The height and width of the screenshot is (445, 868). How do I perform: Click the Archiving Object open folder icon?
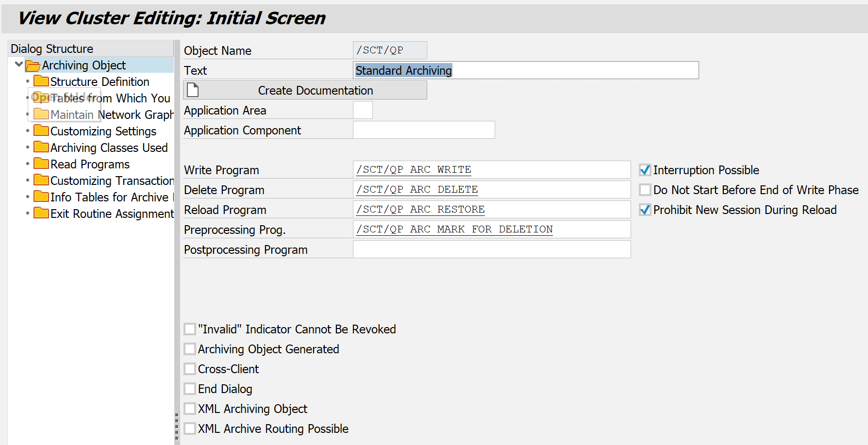click(x=33, y=66)
